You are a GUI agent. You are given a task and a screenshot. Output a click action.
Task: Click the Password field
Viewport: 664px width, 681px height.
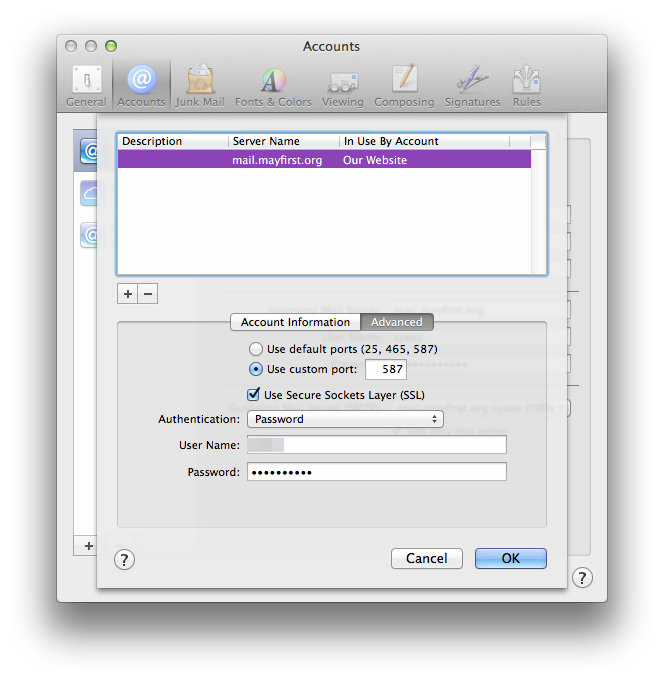tap(377, 472)
